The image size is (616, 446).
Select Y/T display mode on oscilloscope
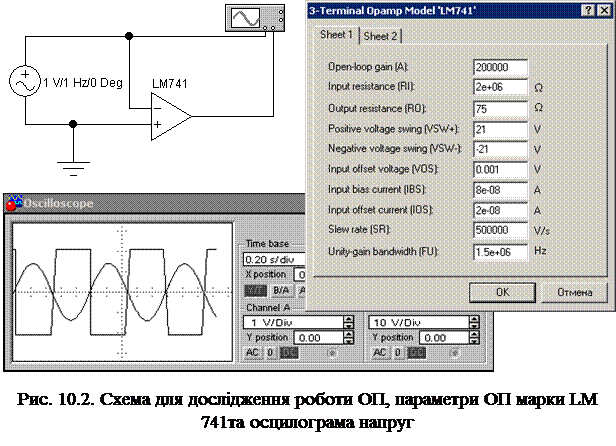coord(256,290)
